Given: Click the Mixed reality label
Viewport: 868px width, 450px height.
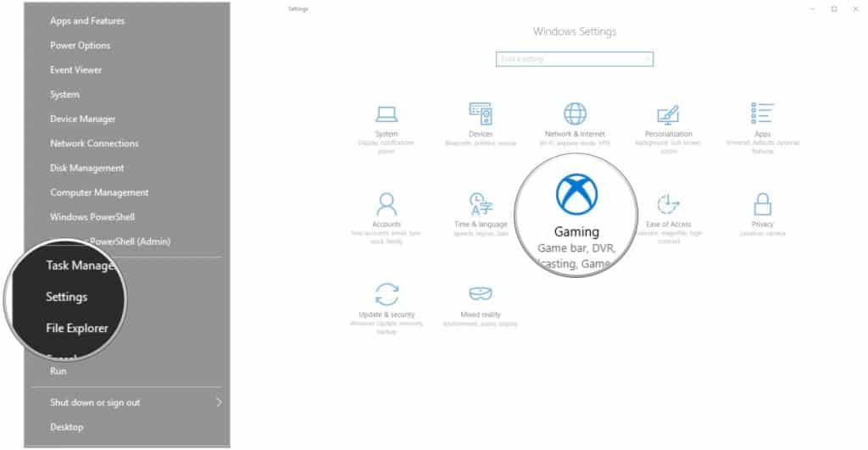Looking at the screenshot, I should coord(480,314).
